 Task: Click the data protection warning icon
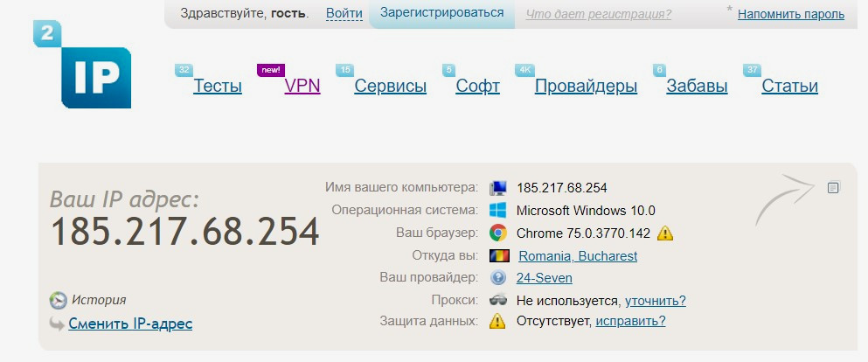497,321
